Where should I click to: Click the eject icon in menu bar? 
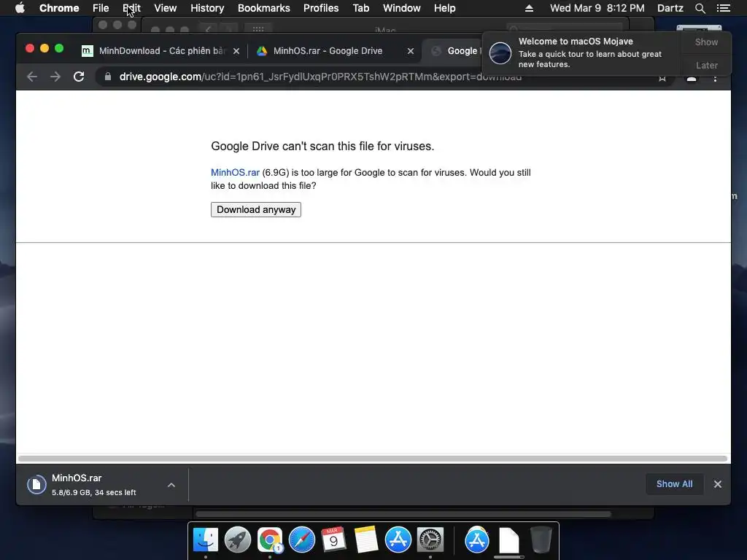[x=529, y=8]
